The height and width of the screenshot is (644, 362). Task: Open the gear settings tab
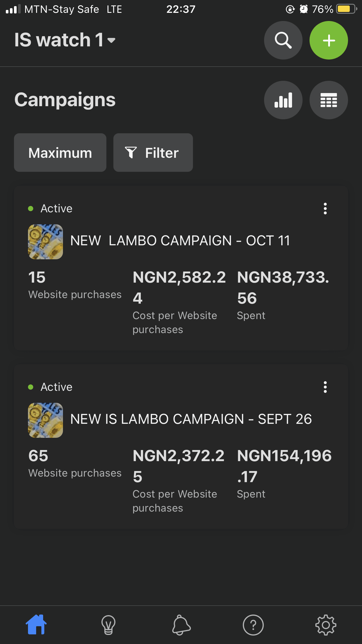pos(326,625)
